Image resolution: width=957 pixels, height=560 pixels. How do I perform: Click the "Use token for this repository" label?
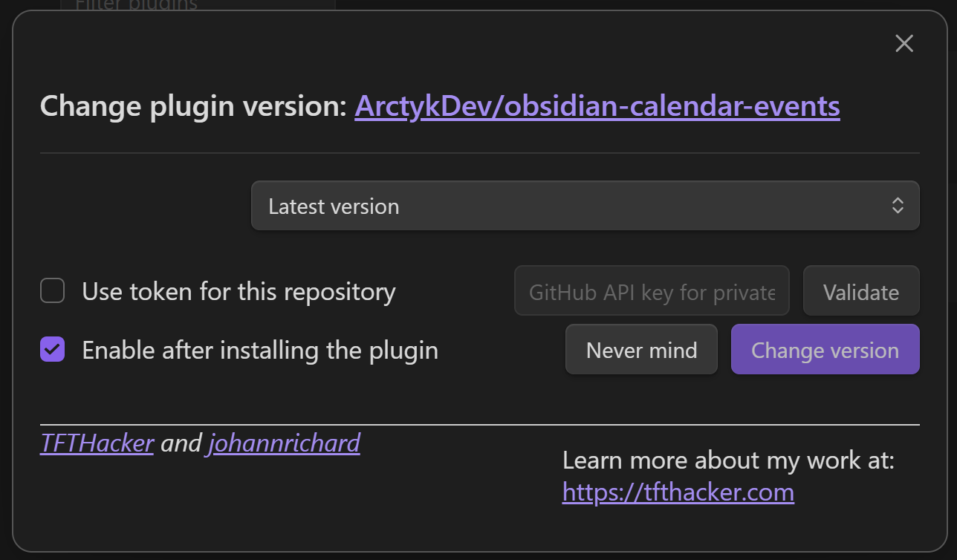coord(239,292)
